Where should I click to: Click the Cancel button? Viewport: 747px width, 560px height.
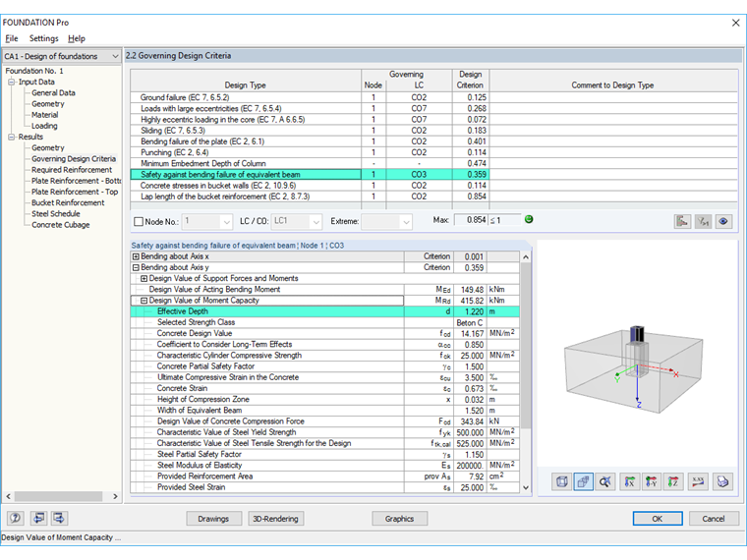714,519
